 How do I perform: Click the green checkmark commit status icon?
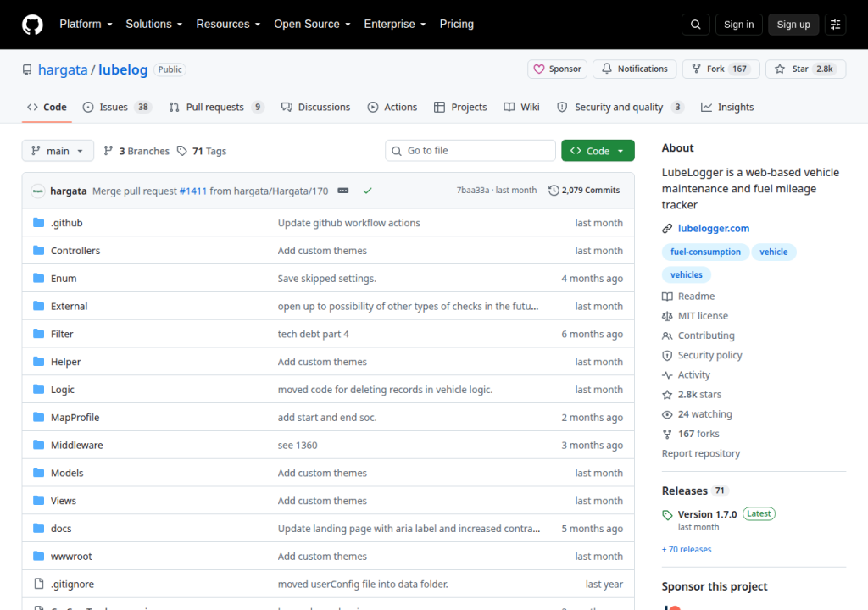[x=367, y=191]
